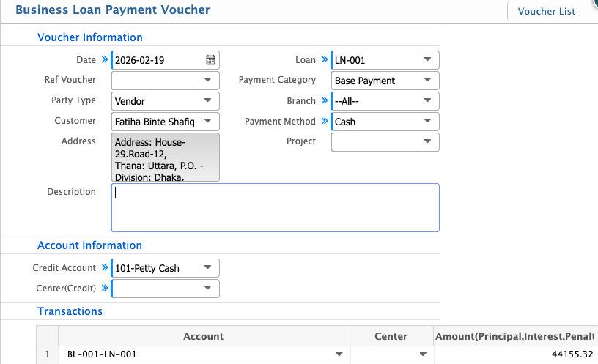Click inside the Description text area

275,207
